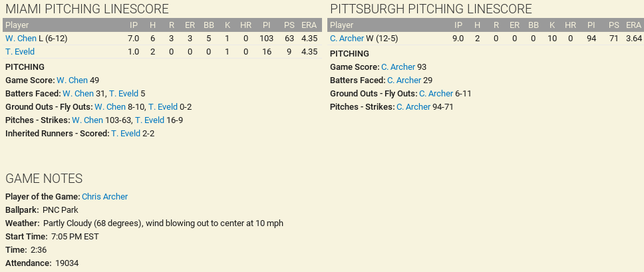Click T. Eveld beside Inherited Runners - Scored
644x272 pixels.
tap(126, 133)
